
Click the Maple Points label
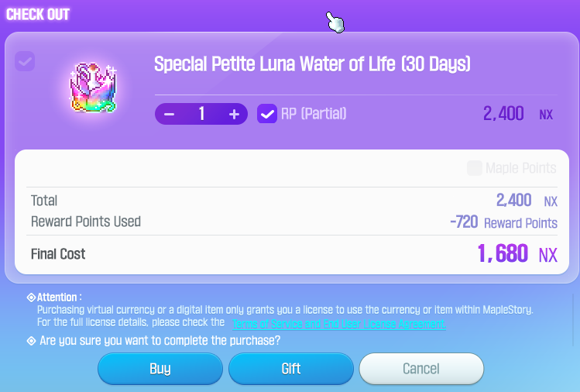[521, 168]
